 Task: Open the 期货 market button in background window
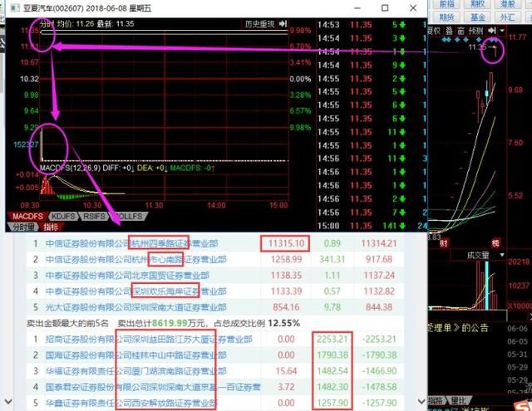447,17
